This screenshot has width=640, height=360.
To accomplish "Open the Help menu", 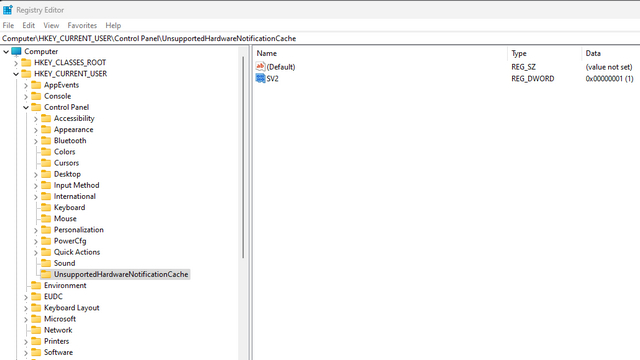I will coord(113,25).
